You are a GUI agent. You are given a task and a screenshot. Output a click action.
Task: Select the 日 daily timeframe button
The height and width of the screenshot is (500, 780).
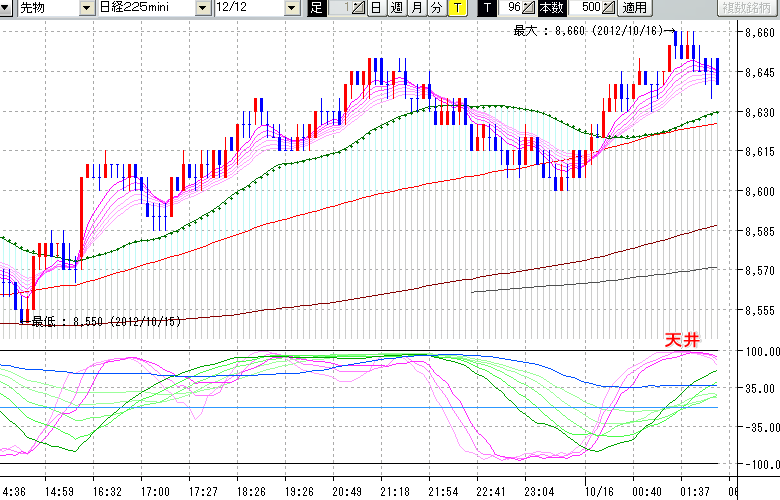click(x=376, y=8)
